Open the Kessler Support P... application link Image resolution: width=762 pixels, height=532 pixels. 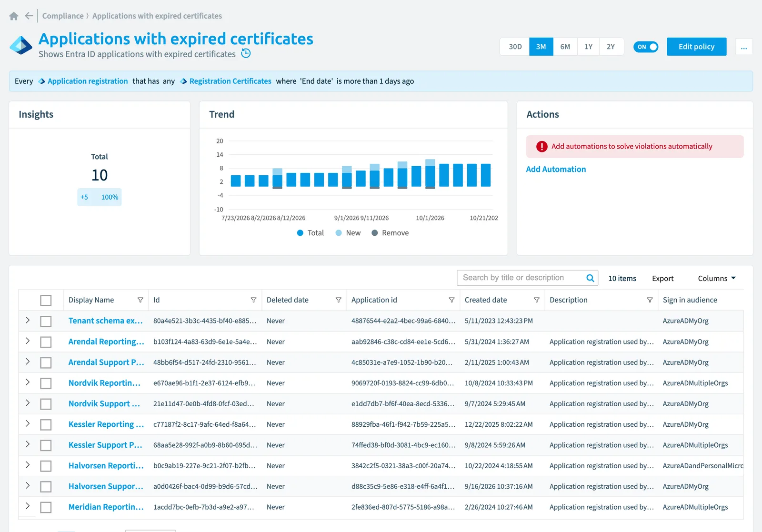click(105, 445)
